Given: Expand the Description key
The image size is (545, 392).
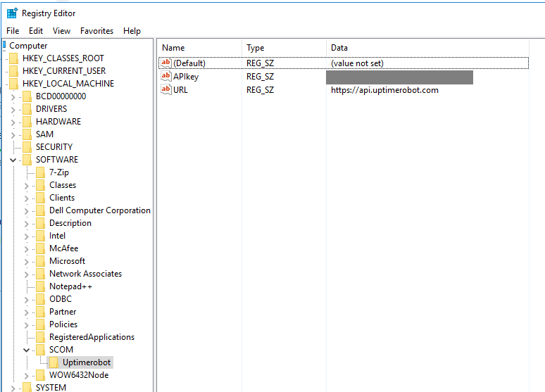Looking at the screenshot, I should tap(27, 224).
